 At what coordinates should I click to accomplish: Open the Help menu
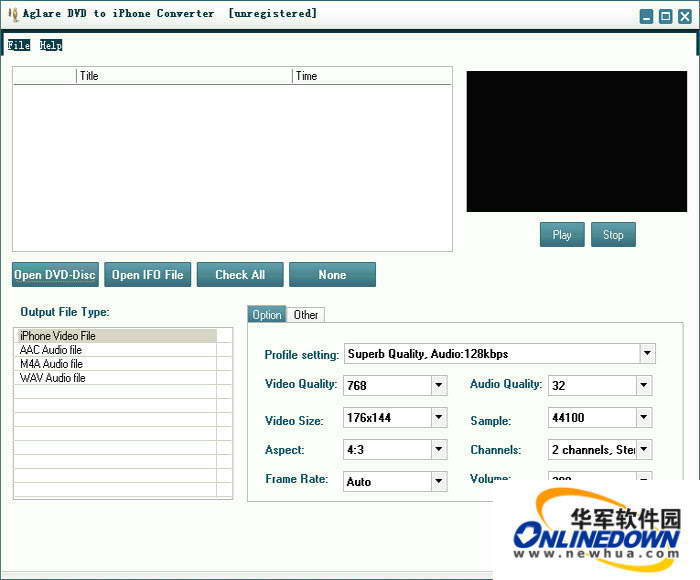pyautogui.click(x=50, y=45)
